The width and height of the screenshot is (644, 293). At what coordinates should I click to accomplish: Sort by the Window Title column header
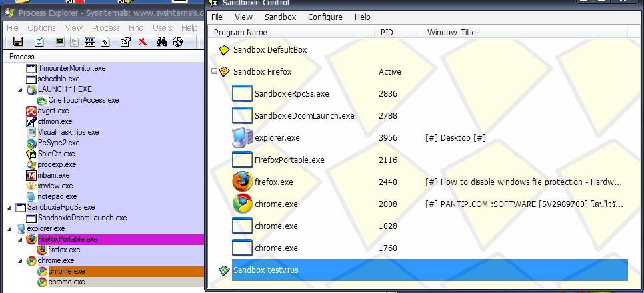tap(525, 33)
